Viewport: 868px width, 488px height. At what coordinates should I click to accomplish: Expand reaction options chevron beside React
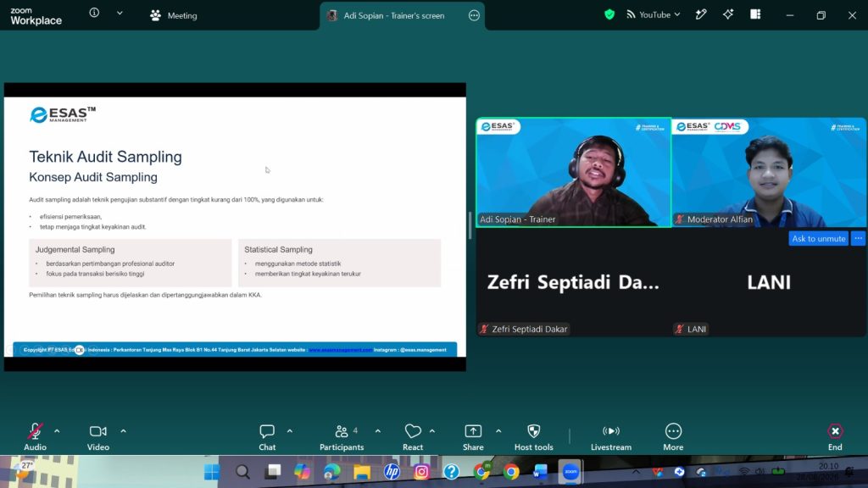pos(432,431)
